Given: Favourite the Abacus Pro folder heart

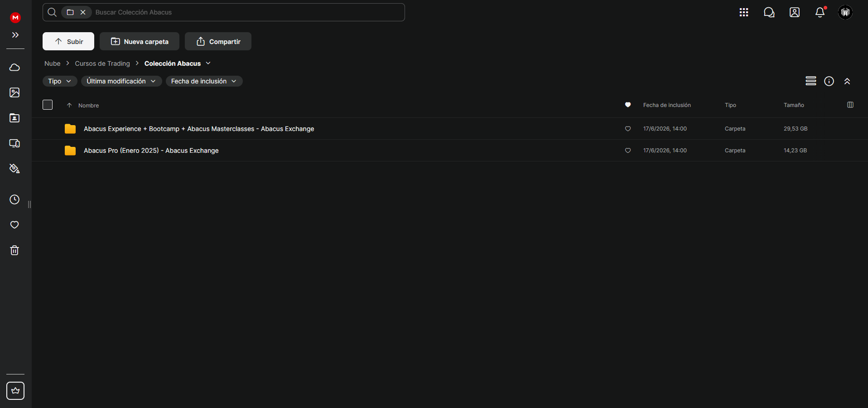Looking at the screenshot, I should (x=628, y=151).
